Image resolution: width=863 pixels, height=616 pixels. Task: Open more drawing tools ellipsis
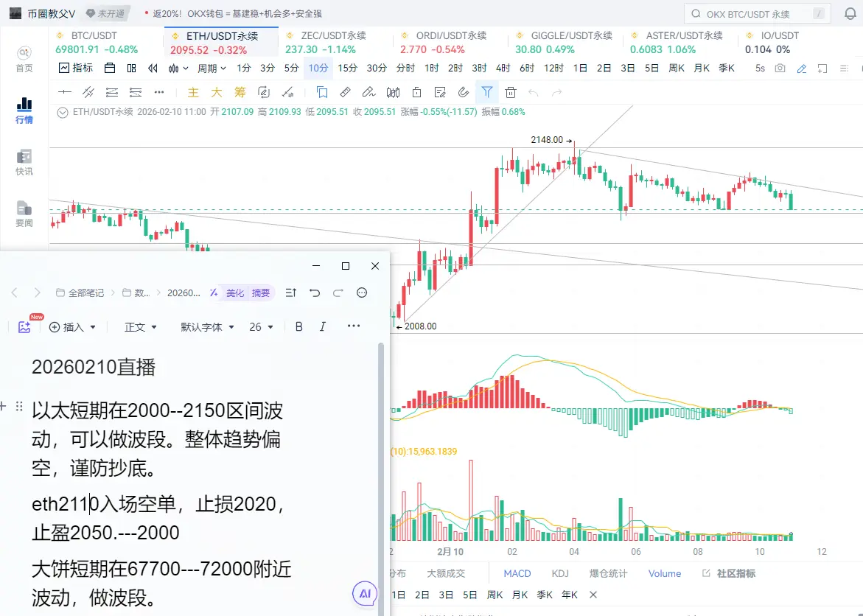point(159,92)
